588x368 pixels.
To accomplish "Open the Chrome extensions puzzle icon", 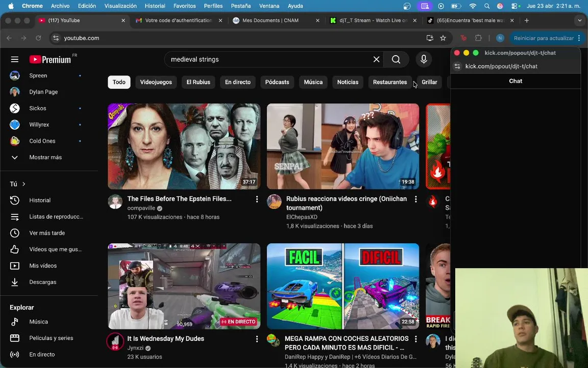I will [x=478, y=38].
